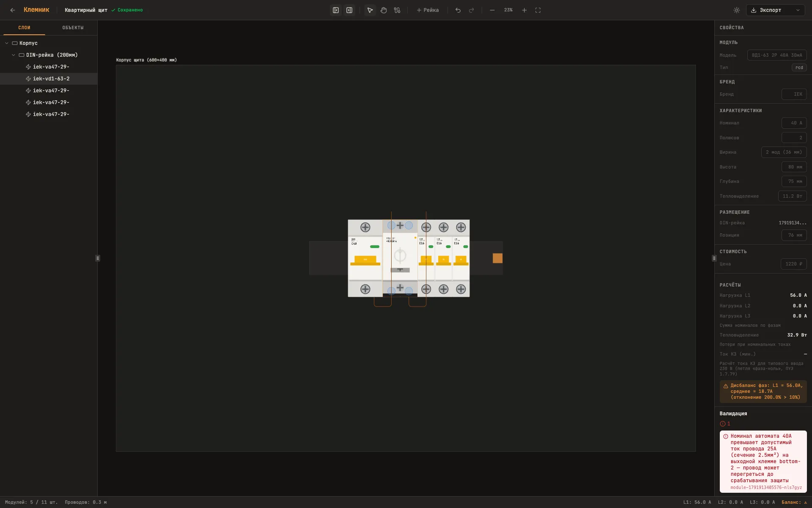812x508 pixels.
Task: Click the fit-to-screen icon
Action: (x=538, y=10)
